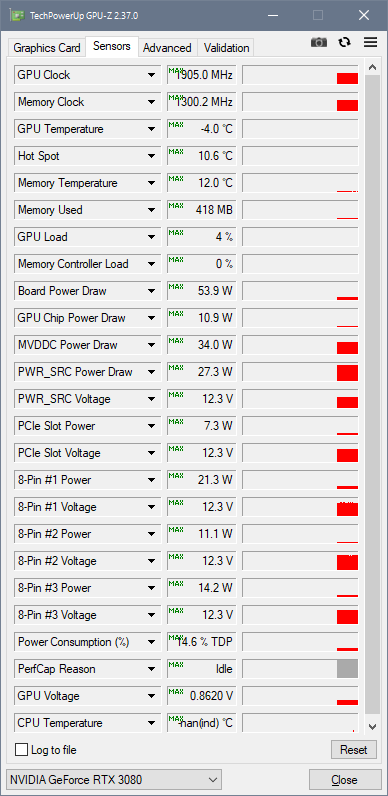The height and width of the screenshot is (796, 388).
Task: Click the PCIe Slot Power 7.3 W value
Action: point(202,426)
